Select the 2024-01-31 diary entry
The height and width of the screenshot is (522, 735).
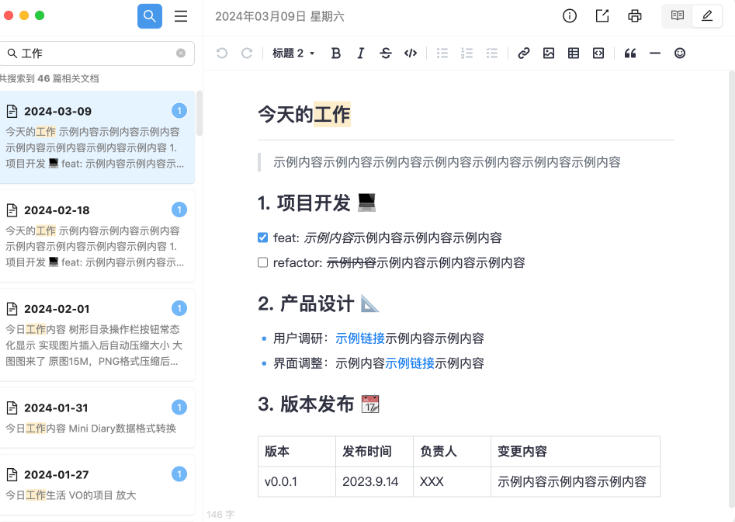point(97,417)
